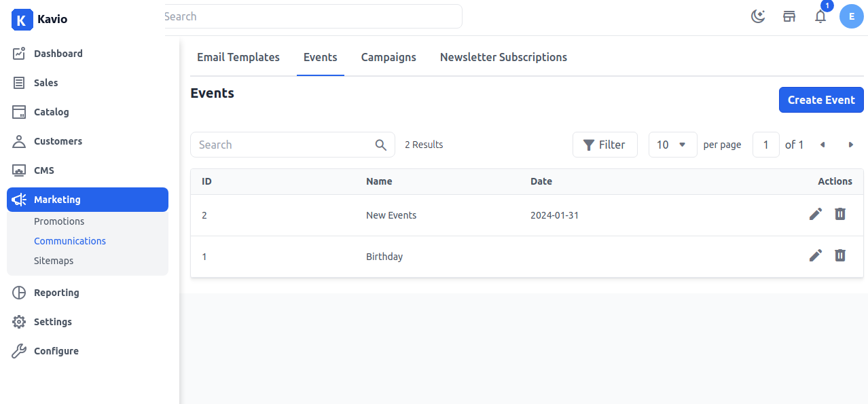Viewport: 868px width, 404px height.
Task: Edit the New Events row
Action: [816, 214]
